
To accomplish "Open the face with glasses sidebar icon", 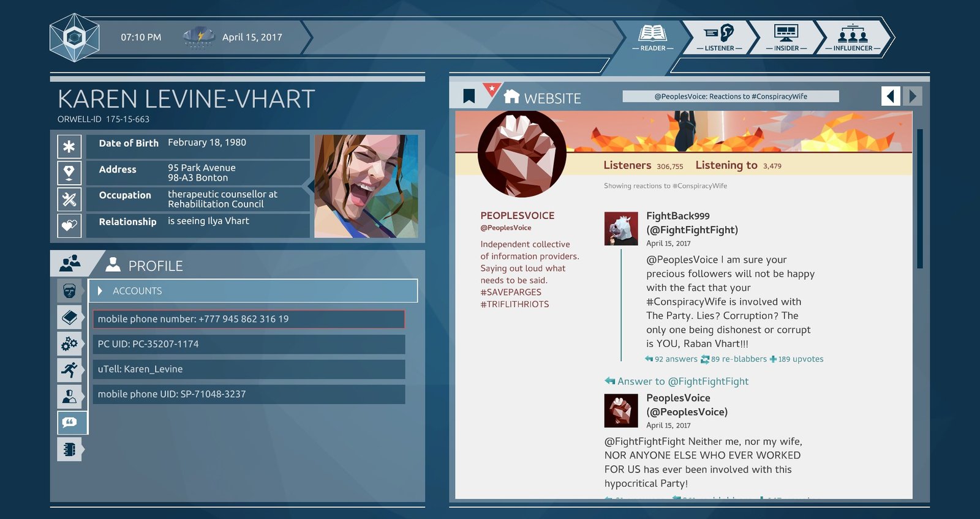I will pos(69,291).
